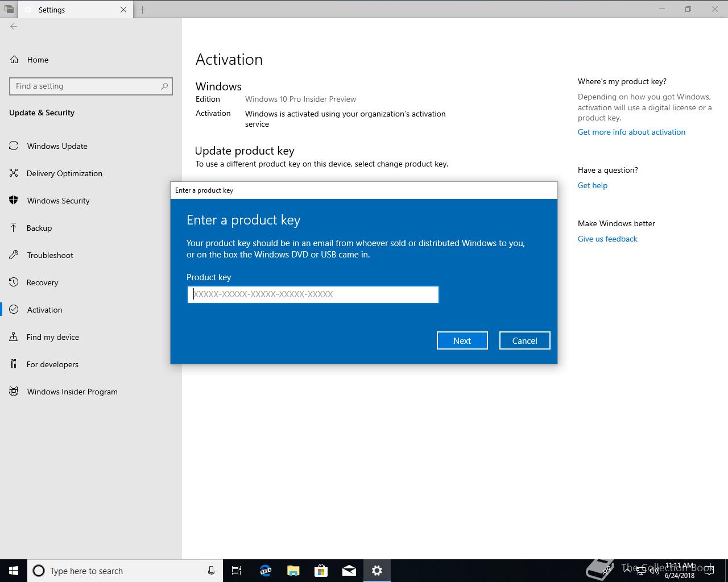Click the Delivery Optimization icon
Viewport: 728px width, 582px height.
pyautogui.click(x=14, y=173)
